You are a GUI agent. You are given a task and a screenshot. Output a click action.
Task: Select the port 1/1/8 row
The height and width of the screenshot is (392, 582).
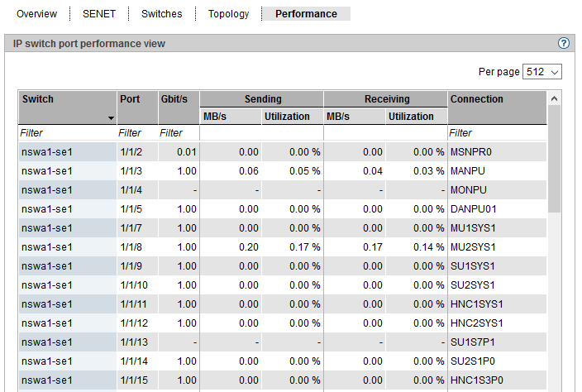point(281,247)
